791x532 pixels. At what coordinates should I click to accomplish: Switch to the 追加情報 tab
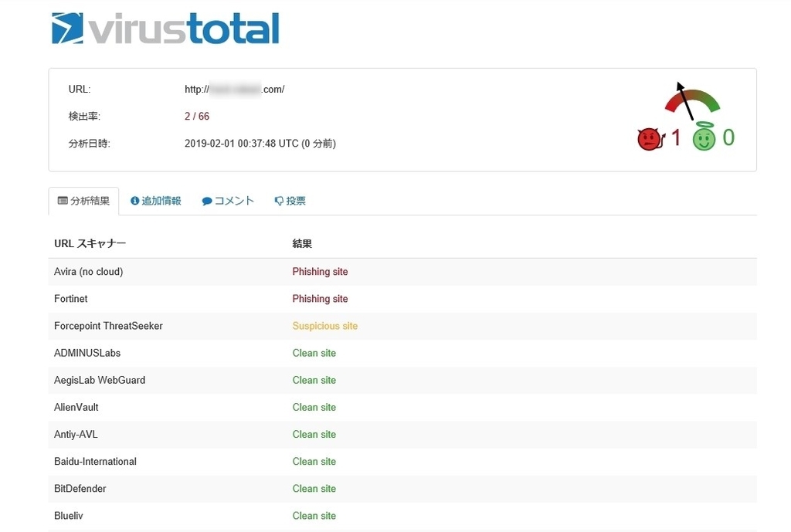155,201
